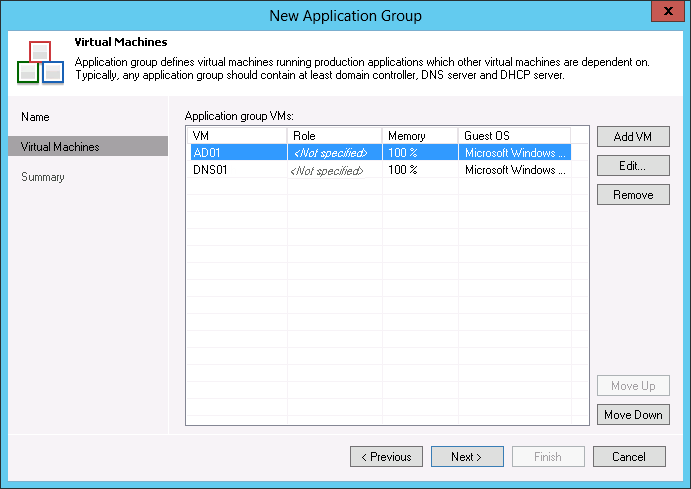Sort the list by the VM column header

click(x=237, y=136)
